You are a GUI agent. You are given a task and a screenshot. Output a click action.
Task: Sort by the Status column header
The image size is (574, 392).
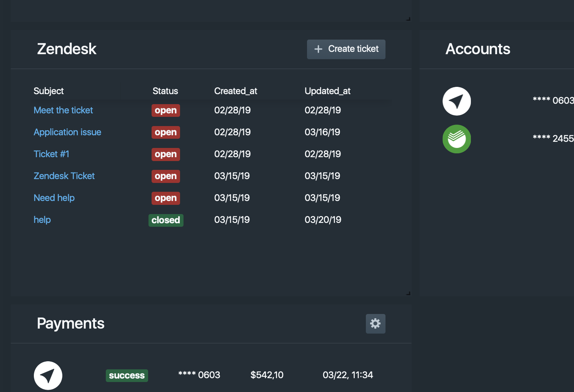(165, 91)
